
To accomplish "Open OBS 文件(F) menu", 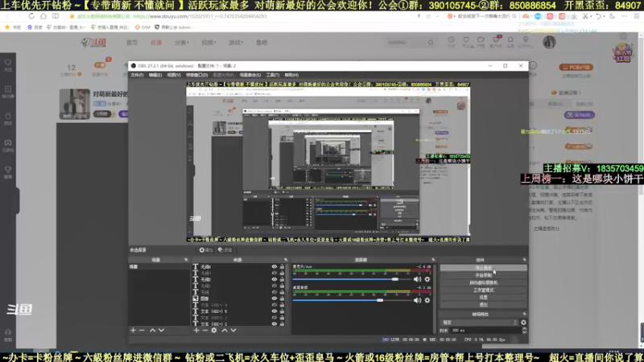I will tap(137, 75).
